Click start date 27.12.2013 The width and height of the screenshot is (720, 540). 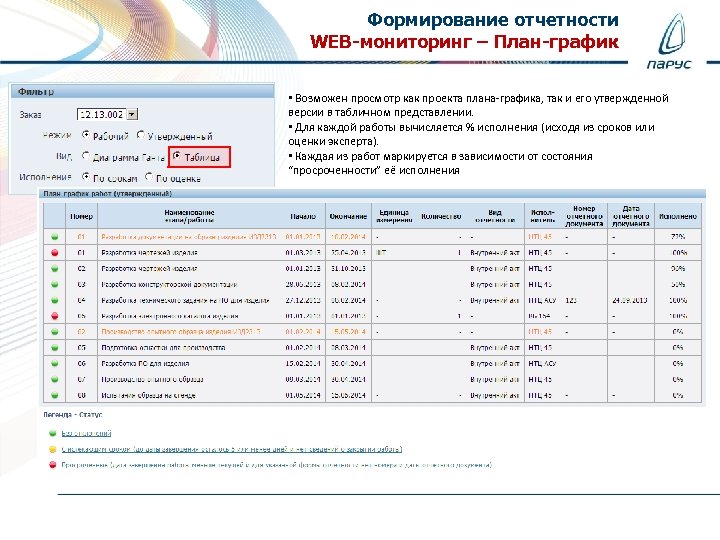[303, 300]
